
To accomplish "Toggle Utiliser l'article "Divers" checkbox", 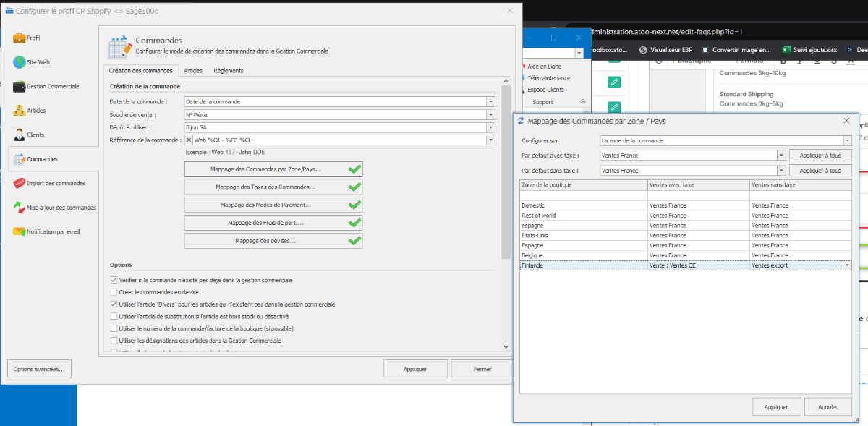I will (x=114, y=304).
